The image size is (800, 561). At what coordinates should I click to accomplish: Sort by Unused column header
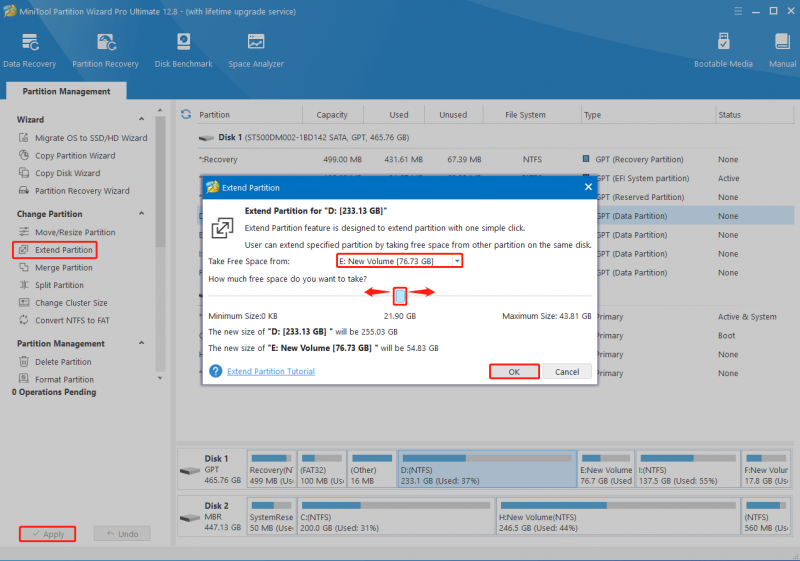453,115
